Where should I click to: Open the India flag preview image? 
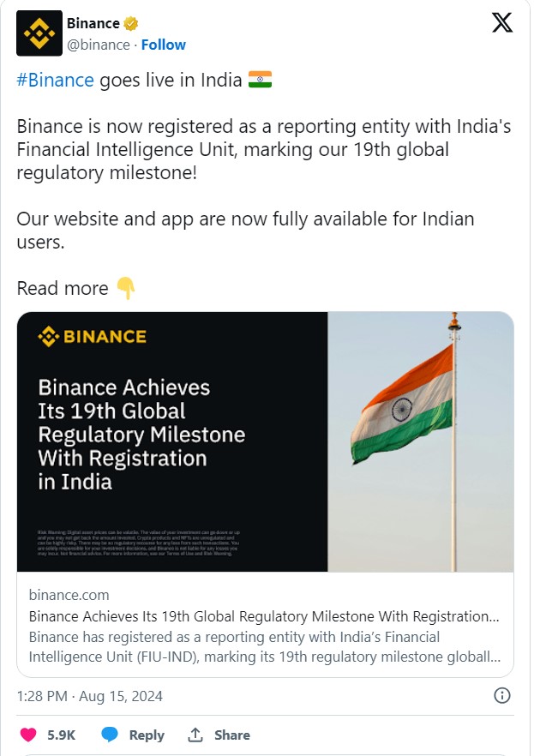click(x=421, y=441)
